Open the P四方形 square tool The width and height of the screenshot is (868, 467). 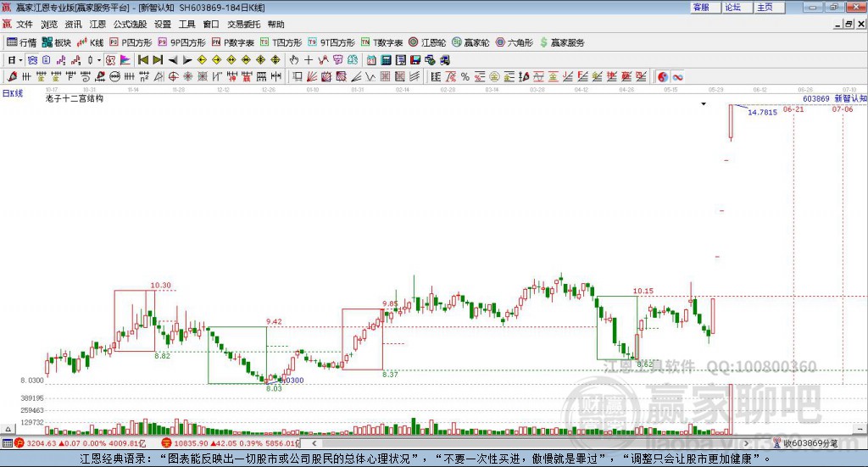[x=131, y=42]
